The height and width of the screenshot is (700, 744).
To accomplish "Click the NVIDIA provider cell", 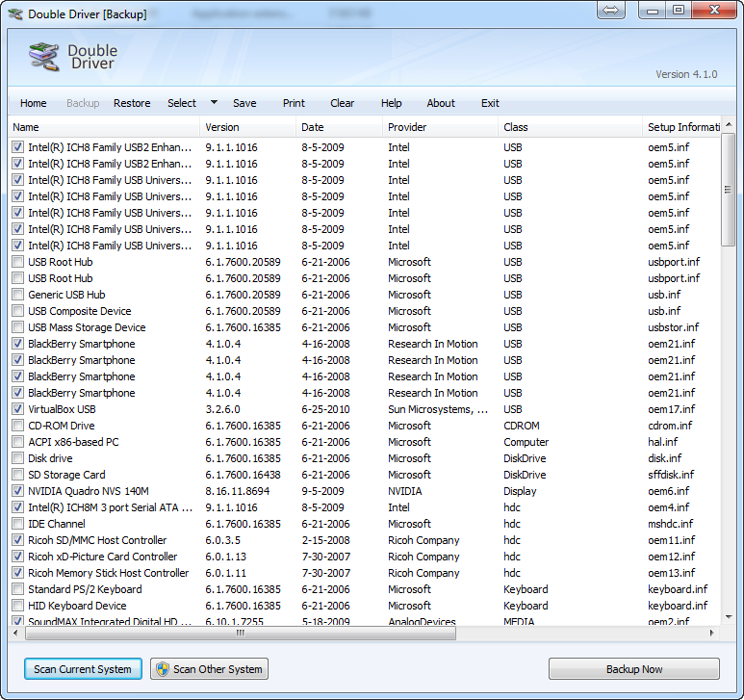I will point(405,491).
